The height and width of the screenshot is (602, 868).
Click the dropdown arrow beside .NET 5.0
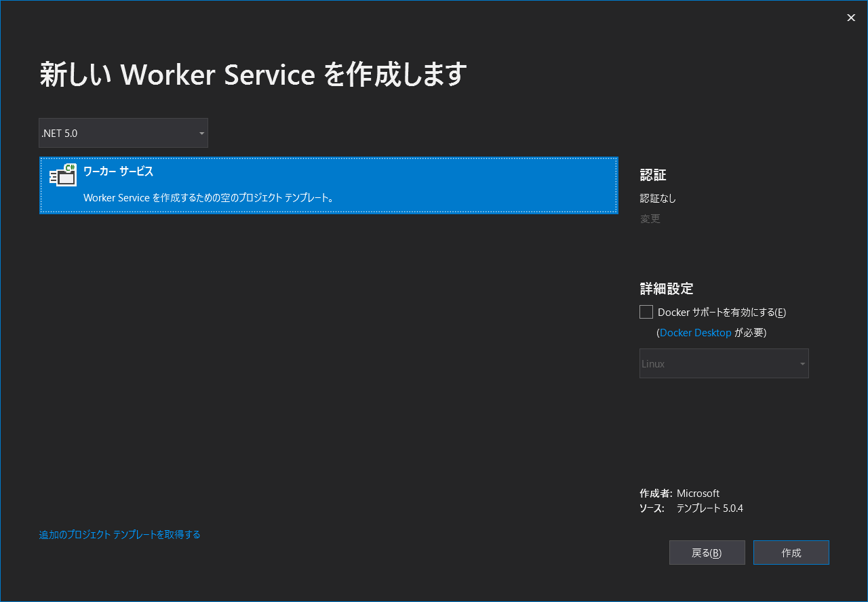tap(201, 133)
